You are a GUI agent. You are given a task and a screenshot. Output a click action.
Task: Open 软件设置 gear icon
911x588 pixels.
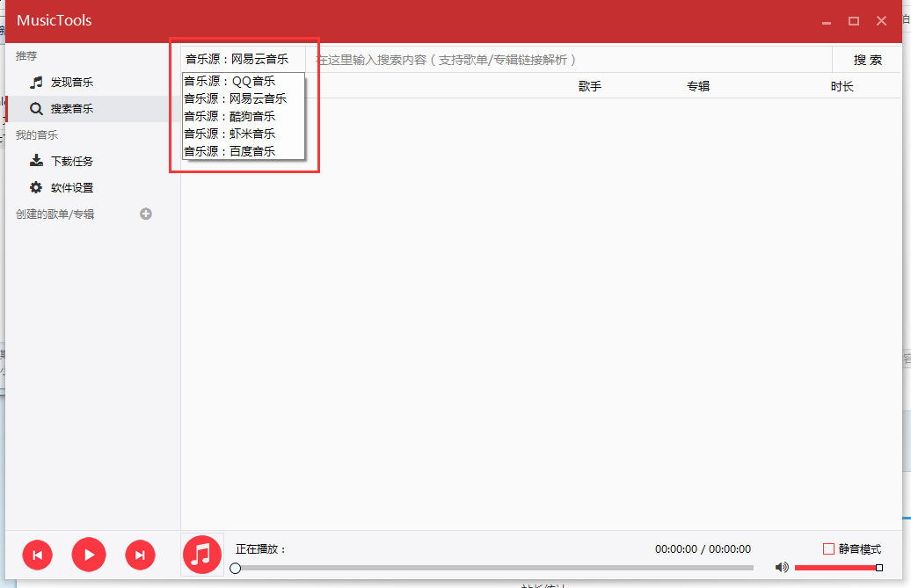click(36, 187)
